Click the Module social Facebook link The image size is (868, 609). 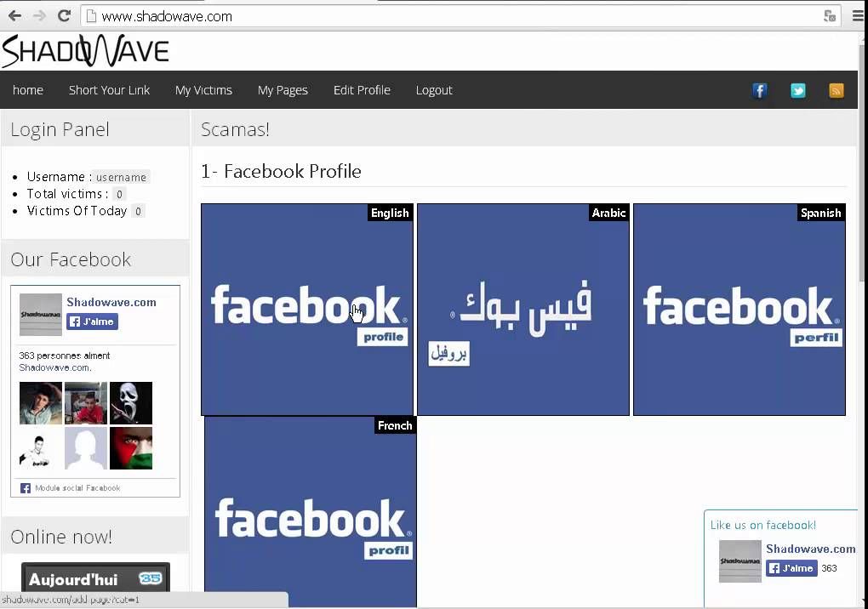(x=77, y=488)
